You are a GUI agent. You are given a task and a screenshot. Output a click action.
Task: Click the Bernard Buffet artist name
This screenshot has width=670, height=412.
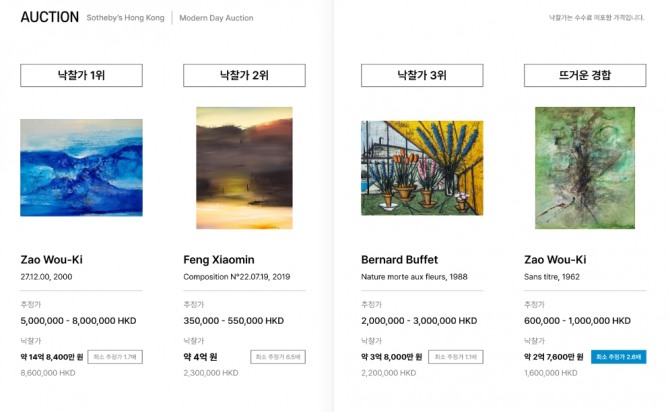click(x=400, y=259)
